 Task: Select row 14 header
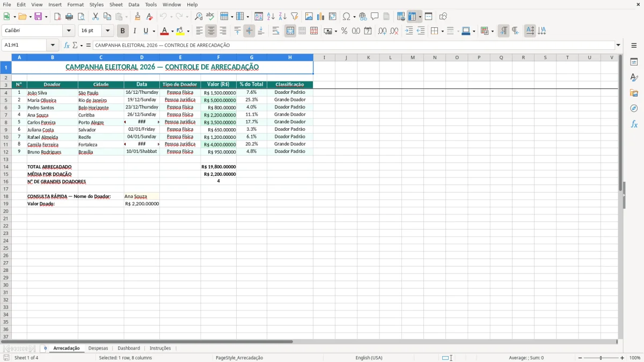6,167
